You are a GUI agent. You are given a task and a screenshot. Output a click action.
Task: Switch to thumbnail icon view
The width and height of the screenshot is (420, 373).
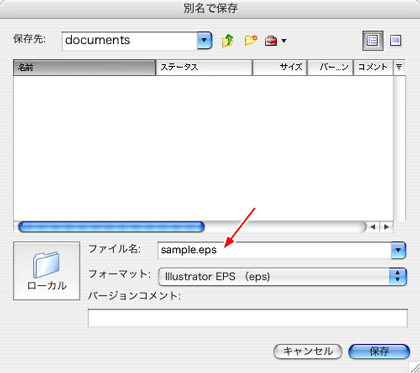[396, 41]
